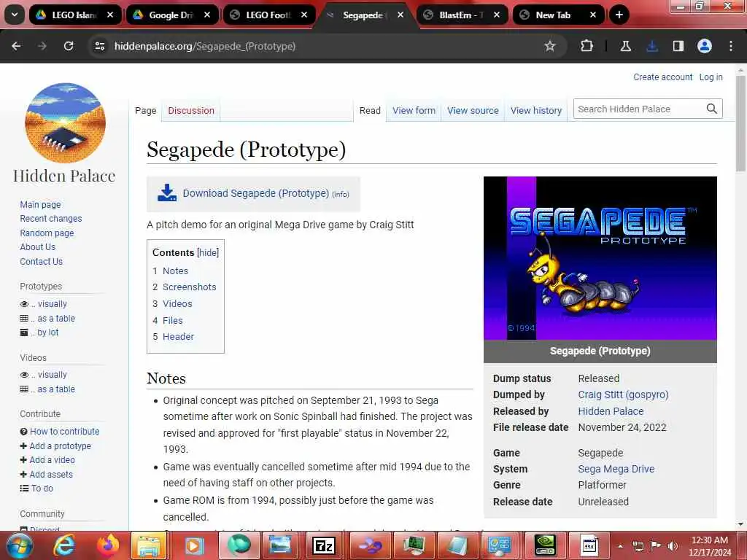This screenshot has height=560, width=747.
Task: Open Random page link
Action: pyautogui.click(x=47, y=233)
